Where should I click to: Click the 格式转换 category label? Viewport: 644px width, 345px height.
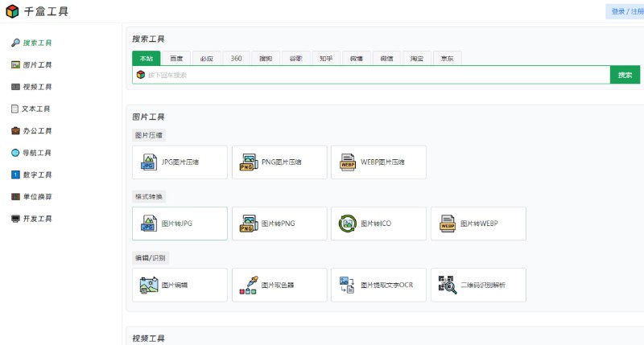149,196
